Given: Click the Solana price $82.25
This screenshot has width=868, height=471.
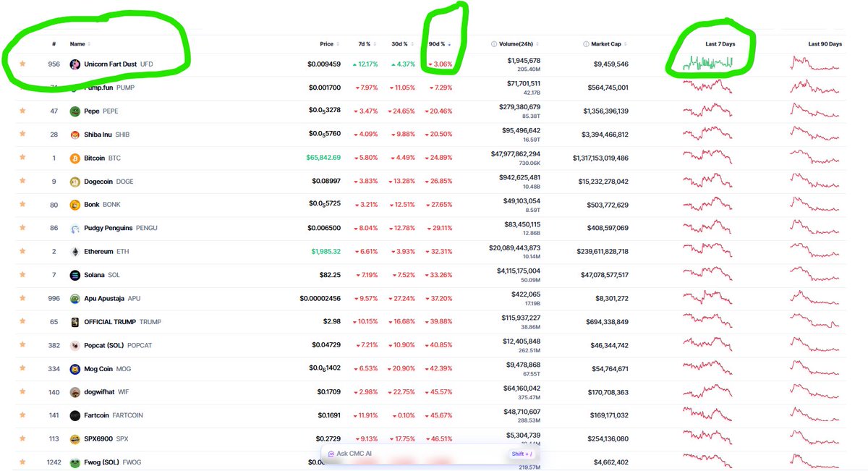Looking at the screenshot, I should click(330, 275).
